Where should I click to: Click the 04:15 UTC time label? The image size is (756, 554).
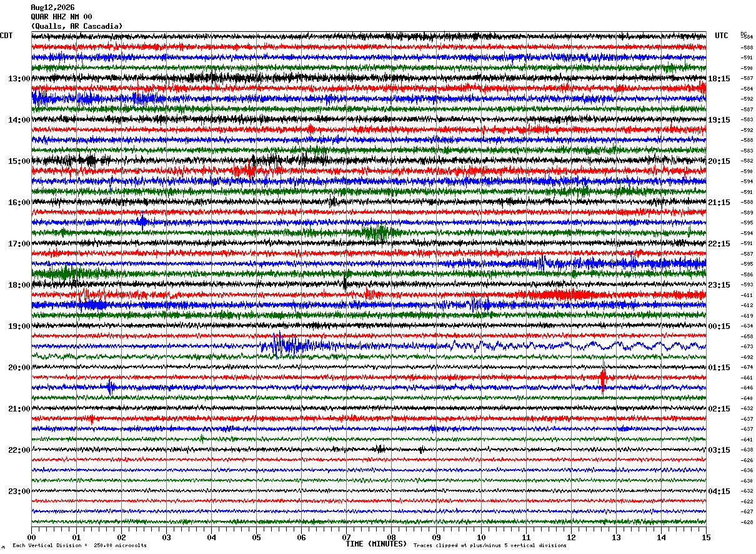719,491
